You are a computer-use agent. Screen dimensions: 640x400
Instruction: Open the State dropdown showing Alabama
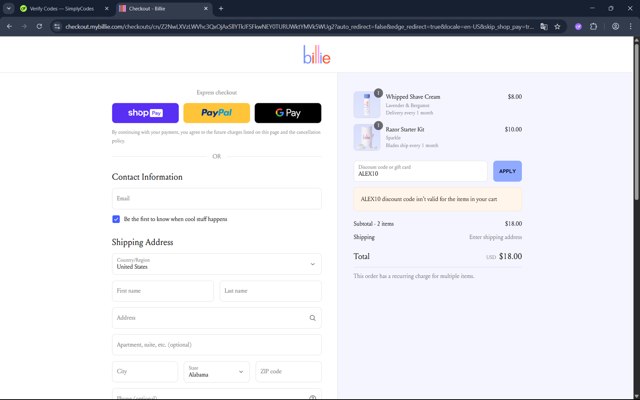pyautogui.click(x=216, y=372)
